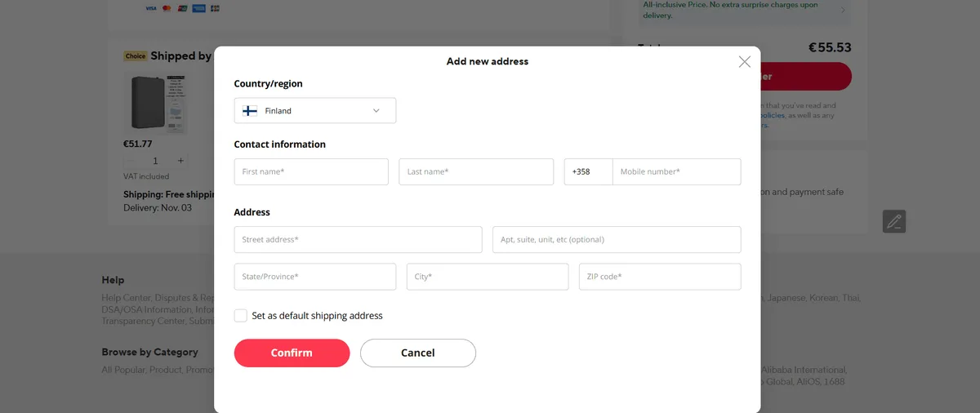This screenshot has width=980, height=413.
Task: Open the Country/region dropdown showing Finland
Action: click(315, 111)
